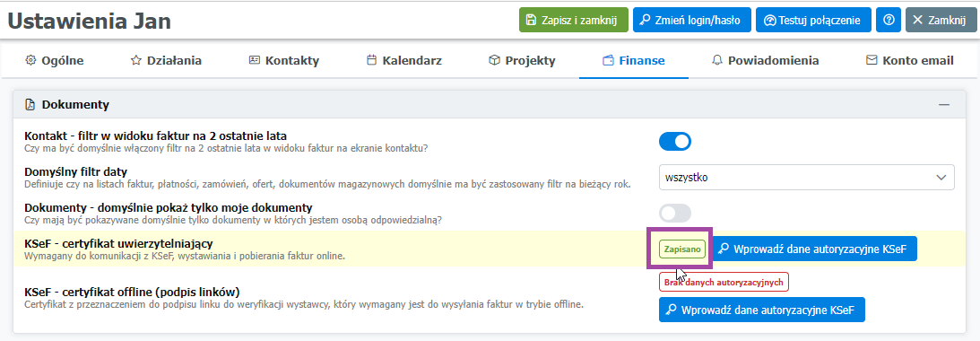
Task: Disable the two-year invoice filter toggle
Action: (675, 142)
